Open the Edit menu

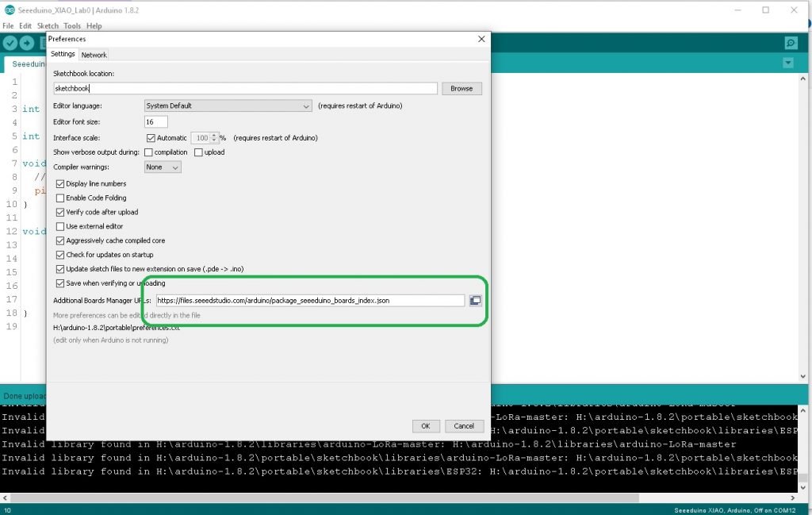(25, 25)
